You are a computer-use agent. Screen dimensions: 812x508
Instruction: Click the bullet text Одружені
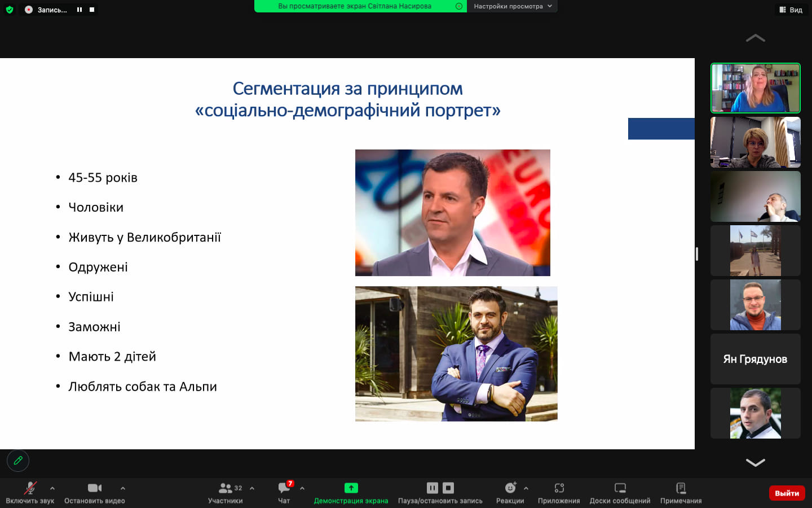click(98, 267)
